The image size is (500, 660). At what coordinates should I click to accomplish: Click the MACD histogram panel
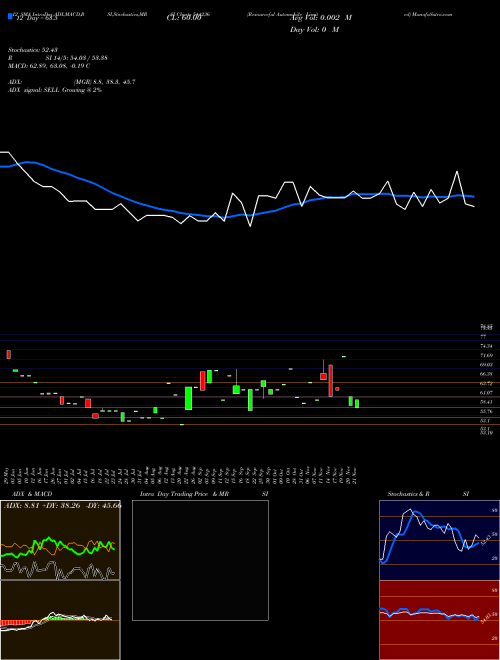[x=60, y=620]
